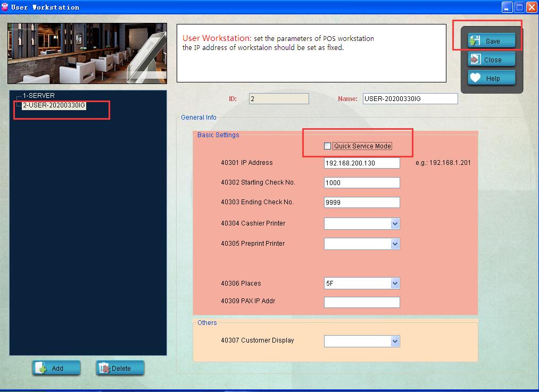Click the Delete trash icon
The width and height of the screenshot is (539, 392).
pos(104,368)
